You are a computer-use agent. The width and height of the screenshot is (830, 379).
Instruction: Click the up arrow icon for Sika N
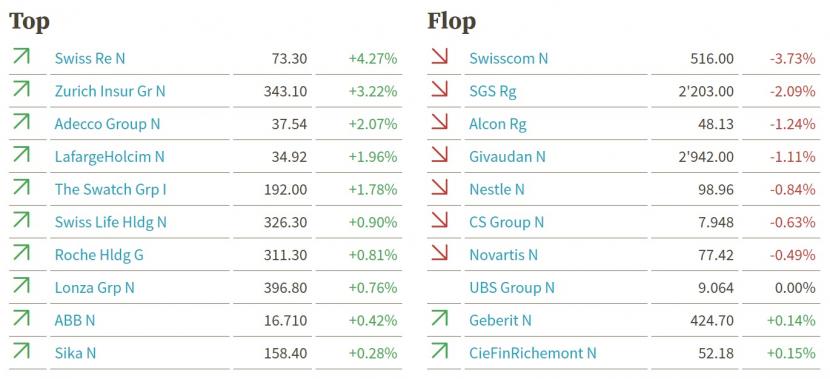21,350
